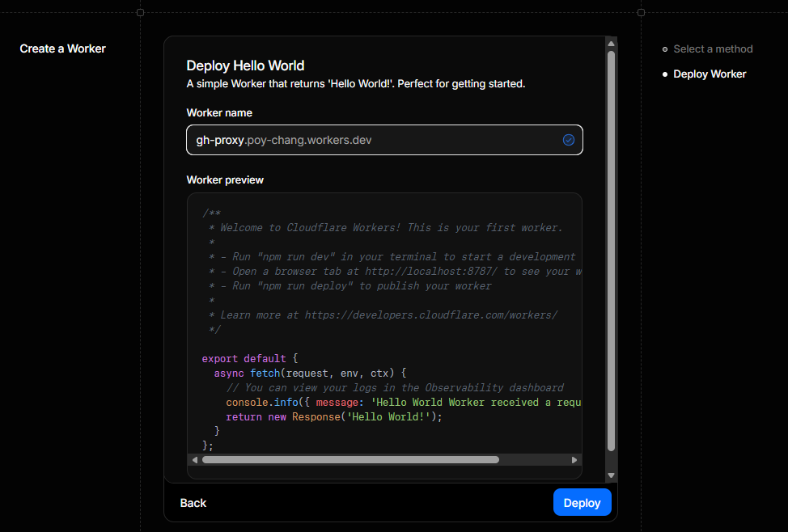The height and width of the screenshot is (532, 788).
Task: Click the 'Worker name' label
Action: (219, 112)
